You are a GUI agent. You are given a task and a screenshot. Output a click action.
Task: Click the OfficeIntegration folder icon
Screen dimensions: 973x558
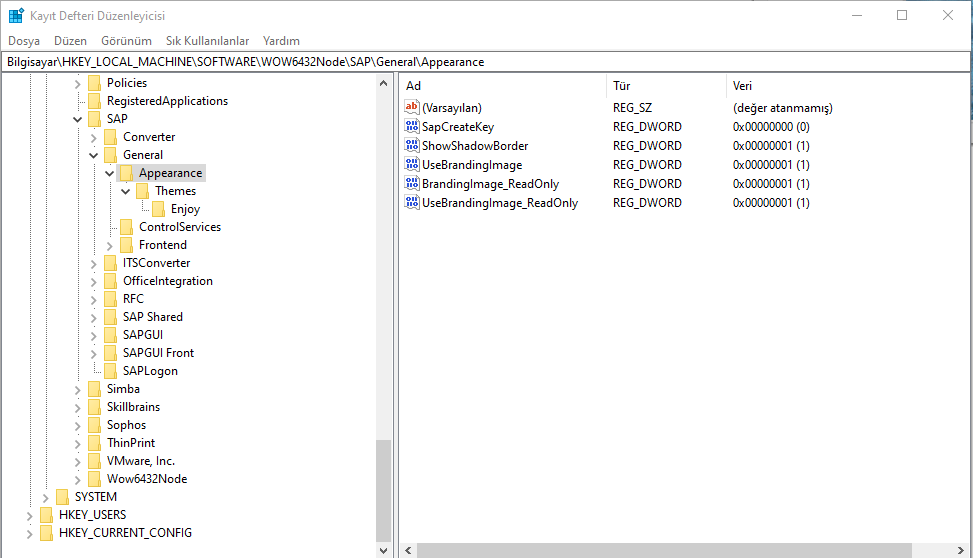(110, 281)
